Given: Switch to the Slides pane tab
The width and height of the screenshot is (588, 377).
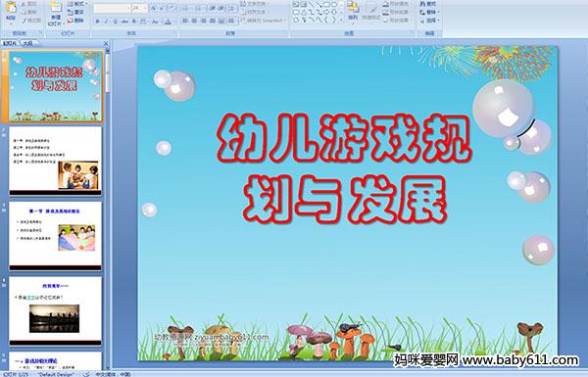Looking at the screenshot, I should 10,43.
